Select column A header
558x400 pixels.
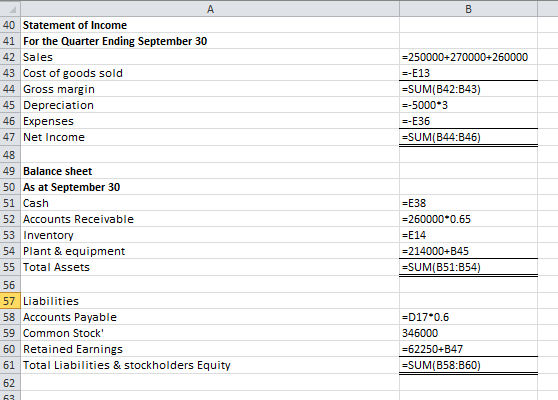(210, 9)
